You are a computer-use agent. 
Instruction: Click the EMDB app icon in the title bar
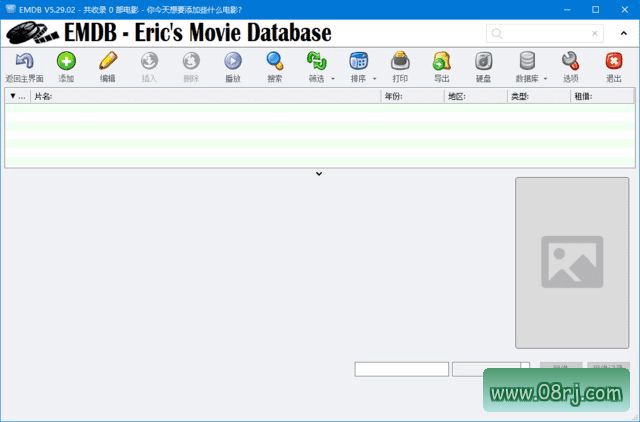[x=11, y=9]
